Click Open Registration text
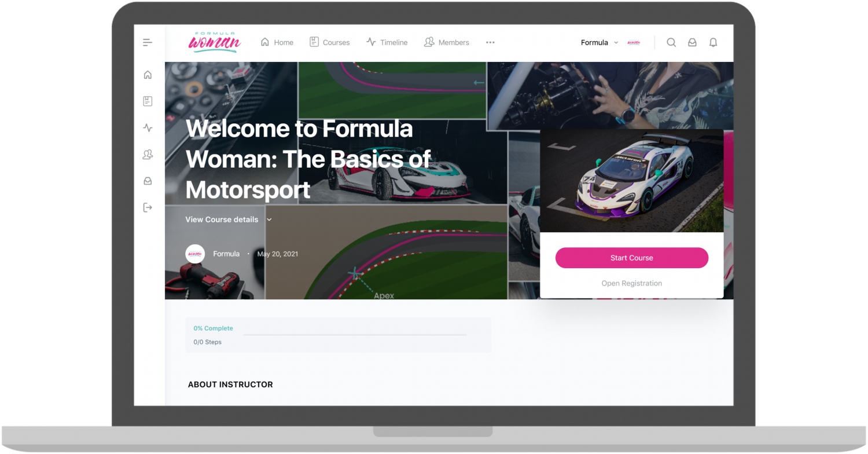868x454 pixels. click(632, 283)
